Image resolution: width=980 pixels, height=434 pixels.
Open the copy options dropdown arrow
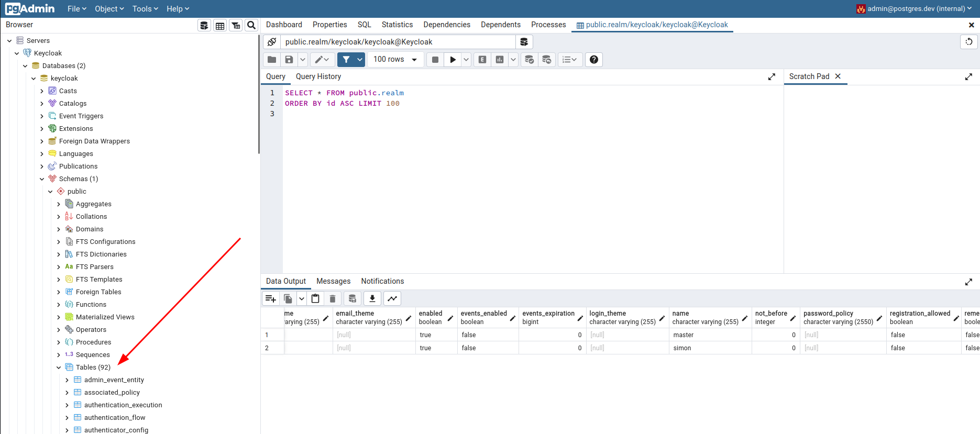(302, 298)
